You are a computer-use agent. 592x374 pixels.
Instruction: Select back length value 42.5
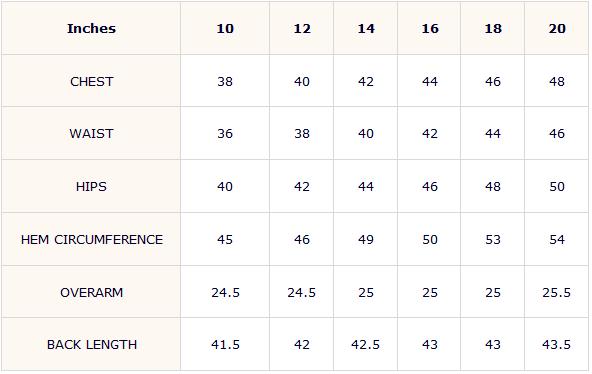[x=365, y=345]
